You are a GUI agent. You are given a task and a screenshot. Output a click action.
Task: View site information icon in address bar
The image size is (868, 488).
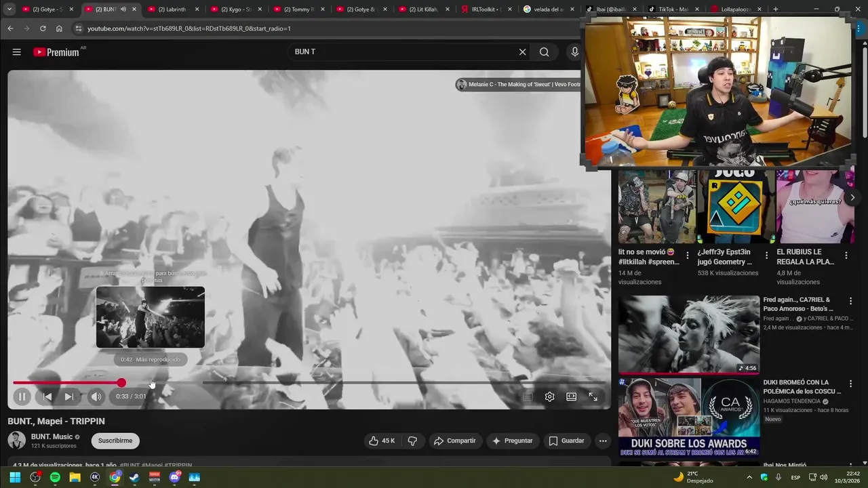(78, 28)
